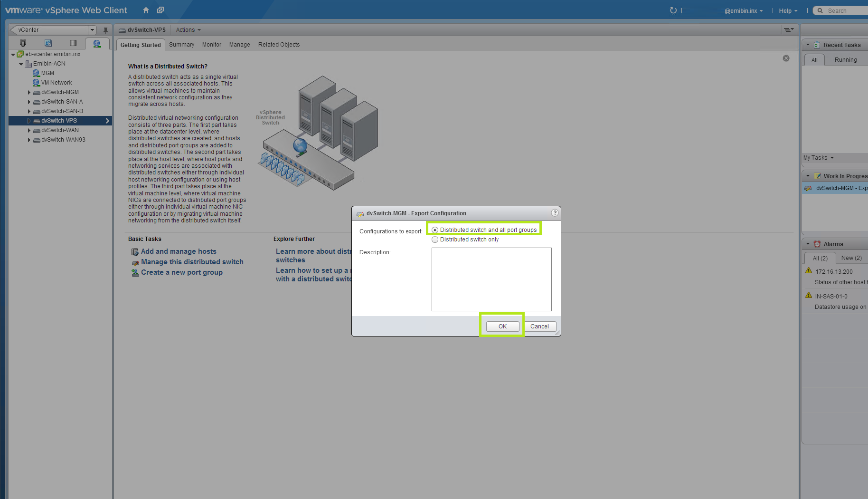Screen dimensions: 868x499
Task: Open the vCenter navigator history dropdown
Action: point(92,30)
